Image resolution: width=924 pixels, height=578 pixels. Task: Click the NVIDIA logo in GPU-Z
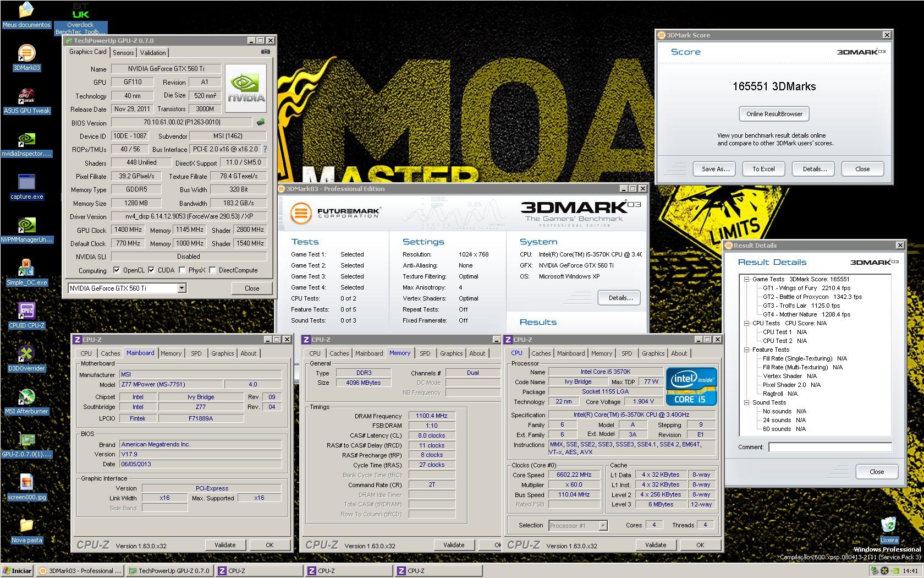click(246, 88)
